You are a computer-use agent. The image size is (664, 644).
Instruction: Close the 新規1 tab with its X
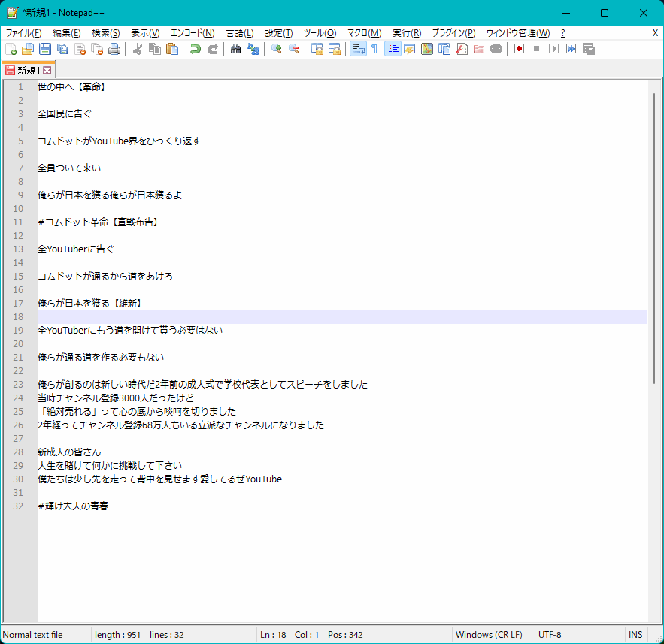click(47, 70)
